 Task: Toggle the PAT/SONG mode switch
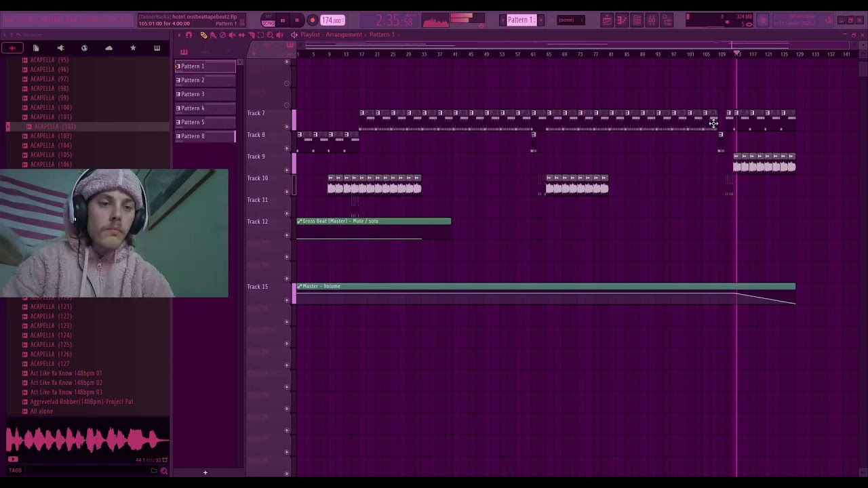(x=268, y=20)
